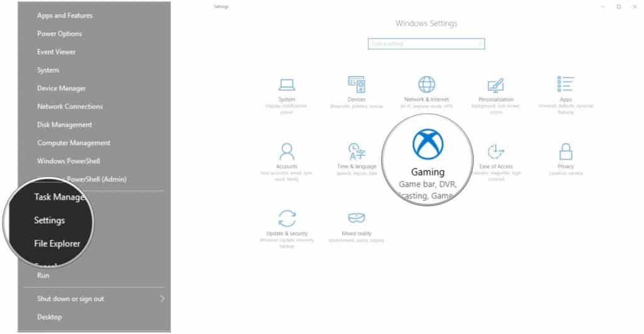Expand the Shut down submenu arrow
The width and height of the screenshot is (644, 334).
(162, 299)
